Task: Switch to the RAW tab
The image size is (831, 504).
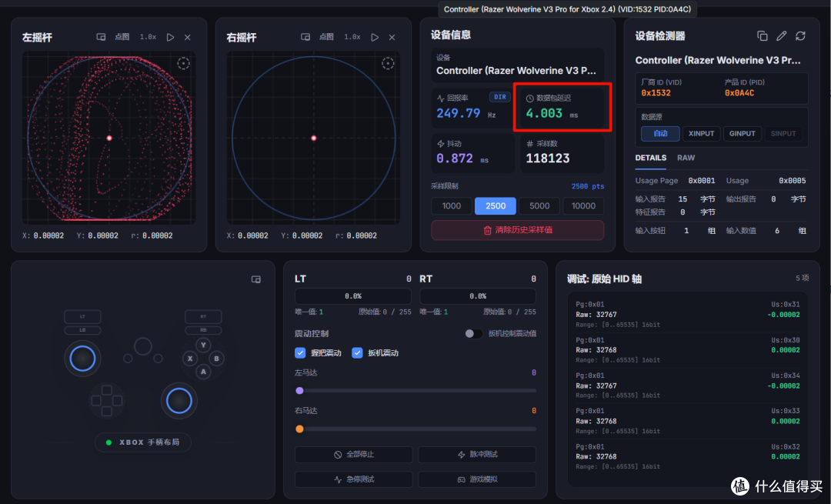Action: coord(686,158)
